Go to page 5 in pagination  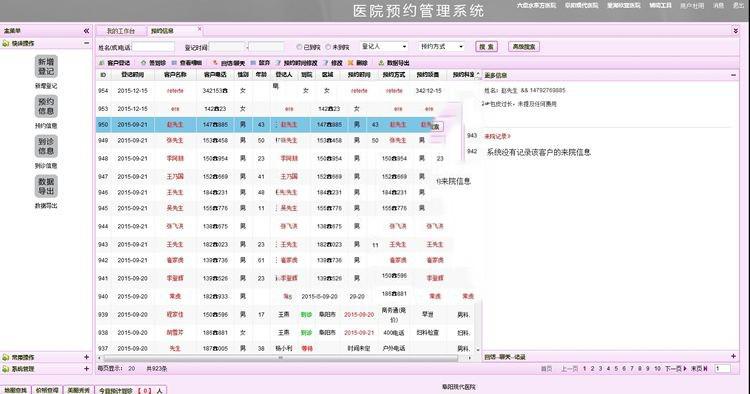point(616,369)
